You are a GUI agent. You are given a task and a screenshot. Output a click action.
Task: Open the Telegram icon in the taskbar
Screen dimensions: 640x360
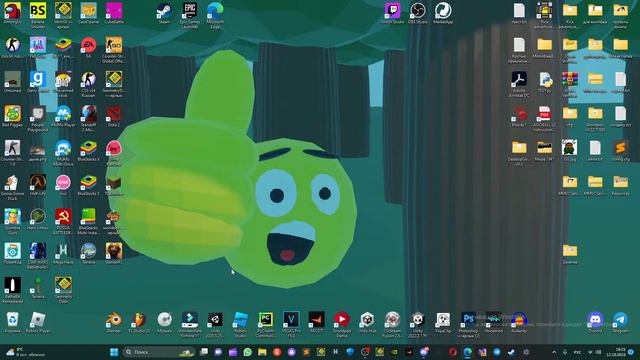point(496,352)
